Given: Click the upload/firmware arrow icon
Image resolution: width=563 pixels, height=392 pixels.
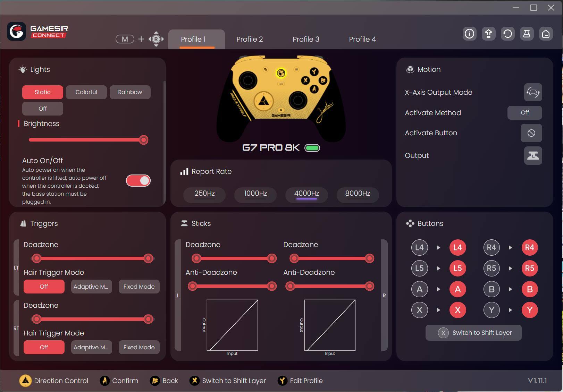Looking at the screenshot, I should [x=488, y=34].
